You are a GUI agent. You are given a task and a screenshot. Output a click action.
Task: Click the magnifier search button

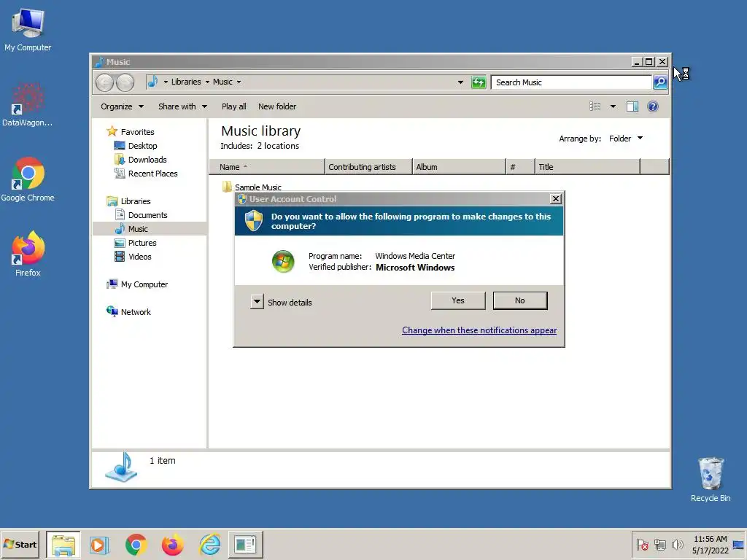tap(659, 82)
